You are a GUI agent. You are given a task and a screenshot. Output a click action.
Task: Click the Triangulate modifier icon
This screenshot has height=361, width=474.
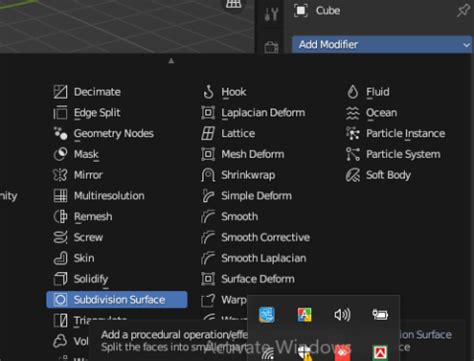(x=60, y=320)
